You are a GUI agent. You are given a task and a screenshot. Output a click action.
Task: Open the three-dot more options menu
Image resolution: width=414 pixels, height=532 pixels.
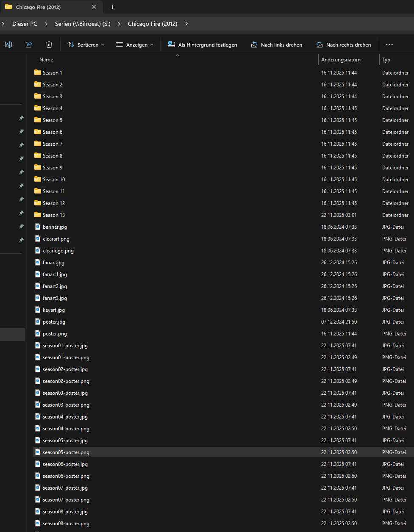click(x=389, y=44)
